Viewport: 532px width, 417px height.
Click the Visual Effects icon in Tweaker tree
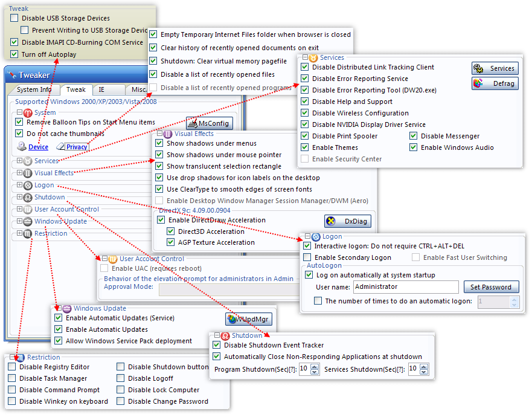(28, 173)
